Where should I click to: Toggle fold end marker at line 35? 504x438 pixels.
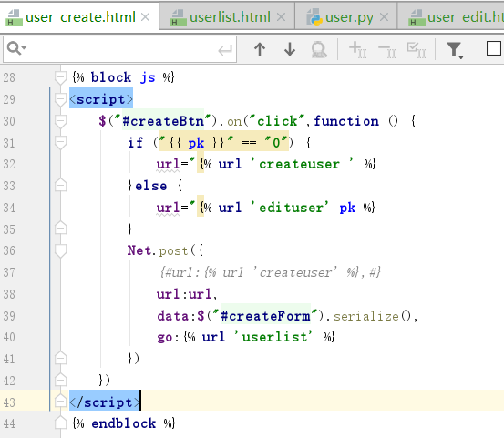(60, 229)
